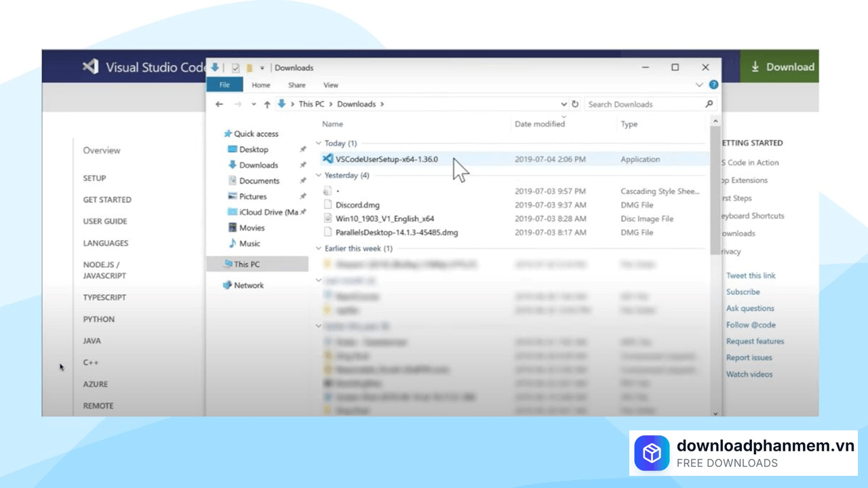The height and width of the screenshot is (488, 868).
Task: Open the Subscribe link
Action: [743, 291]
